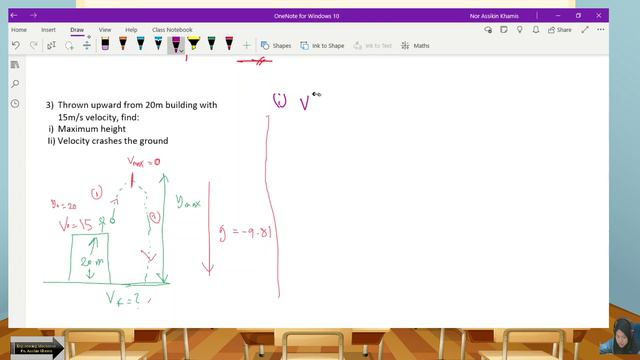Choose the Lasso Select tool
The image size is (640, 360).
coord(69,45)
